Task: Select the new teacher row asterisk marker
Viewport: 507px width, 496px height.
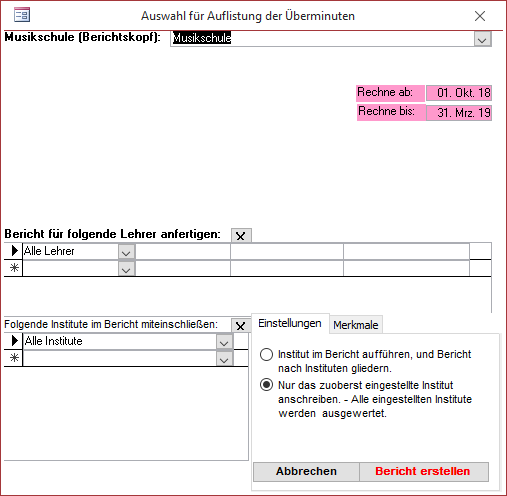Action: [14, 268]
